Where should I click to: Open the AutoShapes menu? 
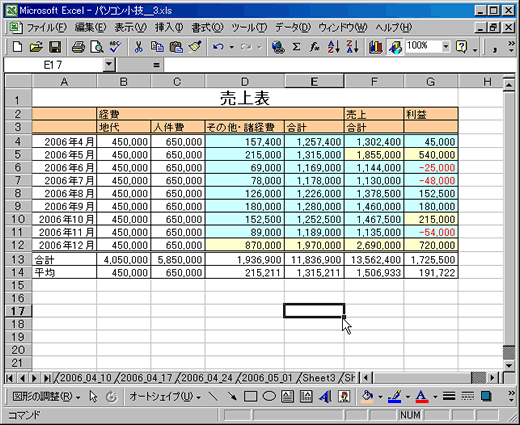[165, 397]
